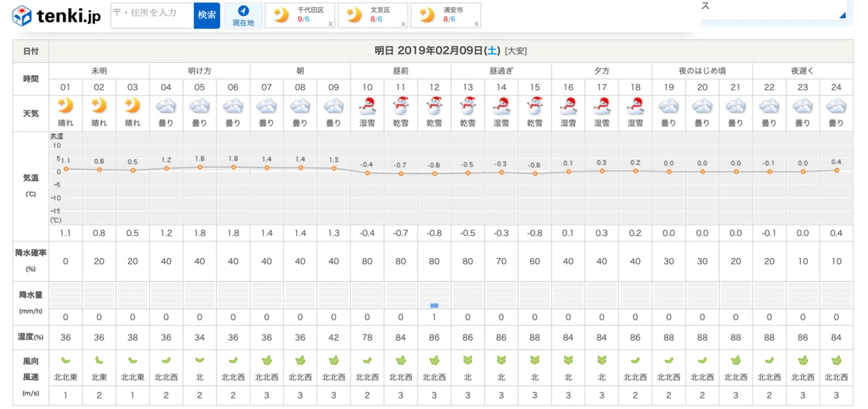Click the temperature graph point labeled 1.8 at hour 05

[200, 167]
